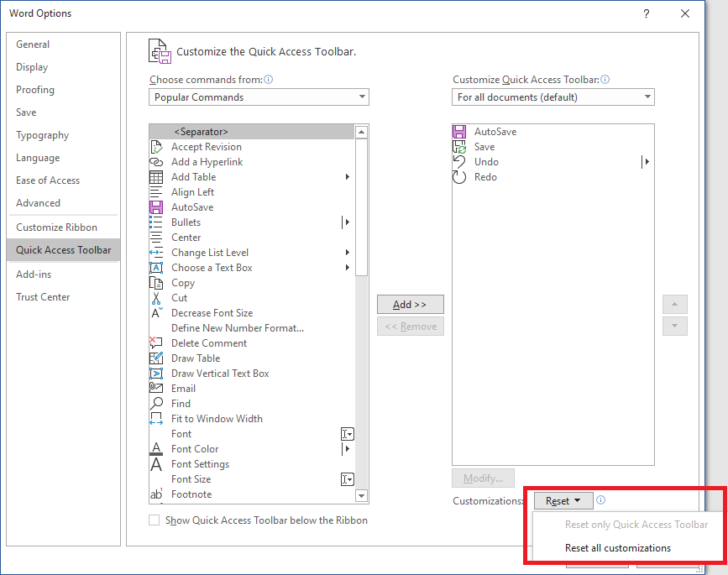Click info icon beside Customize Quick Access Toolbar
728x575 pixels.
605,80
